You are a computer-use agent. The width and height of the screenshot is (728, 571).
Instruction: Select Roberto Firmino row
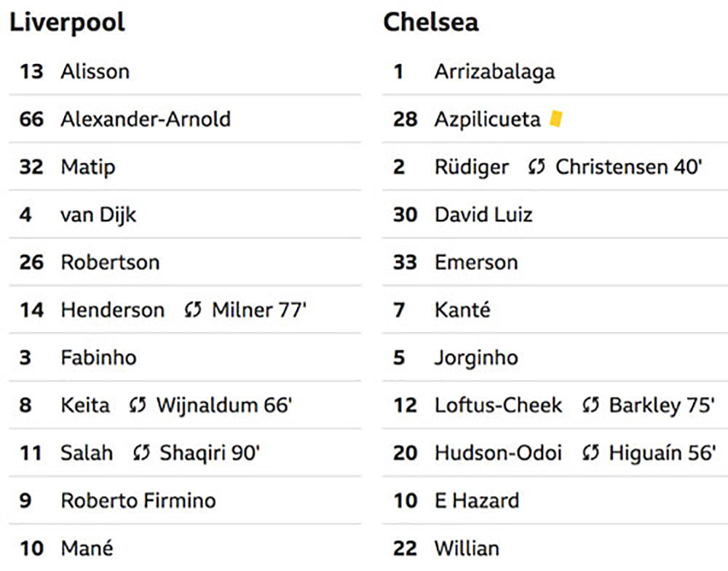click(x=185, y=501)
